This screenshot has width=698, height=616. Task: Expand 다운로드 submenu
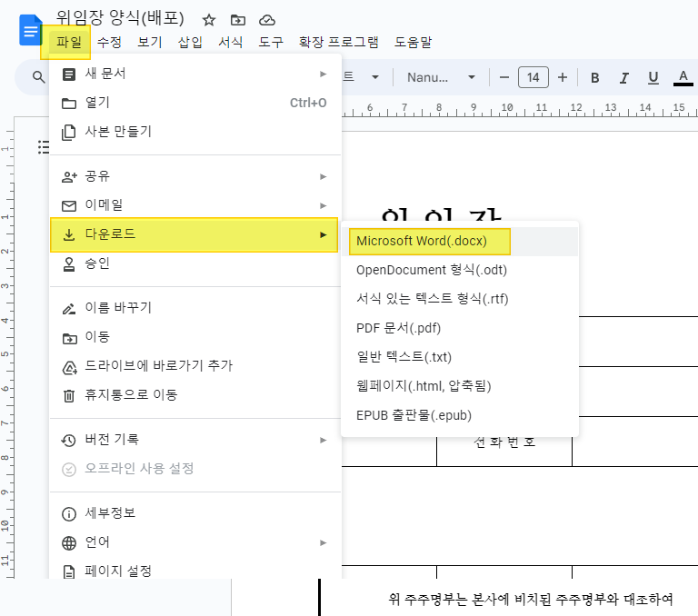(194, 234)
